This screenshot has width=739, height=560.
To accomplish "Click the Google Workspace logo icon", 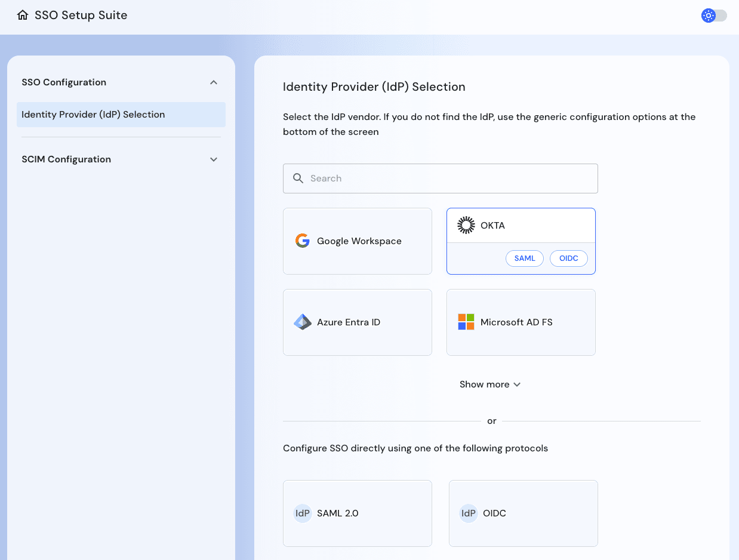I will tap(302, 241).
